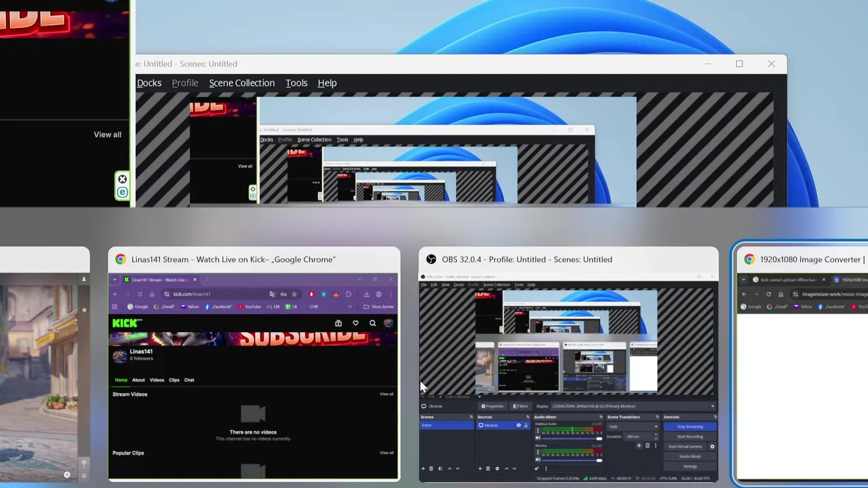Screen dimensions: 868x488
Task: Click the Chrome icon beside the 1920x1080 Image Converter title
Action: coord(749,260)
